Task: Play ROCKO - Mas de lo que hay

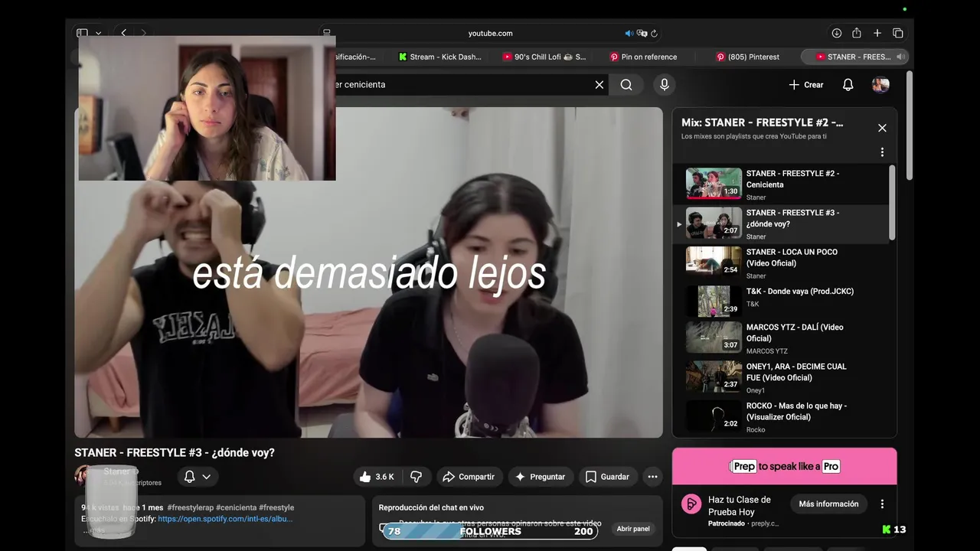Action: pyautogui.click(x=781, y=416)
